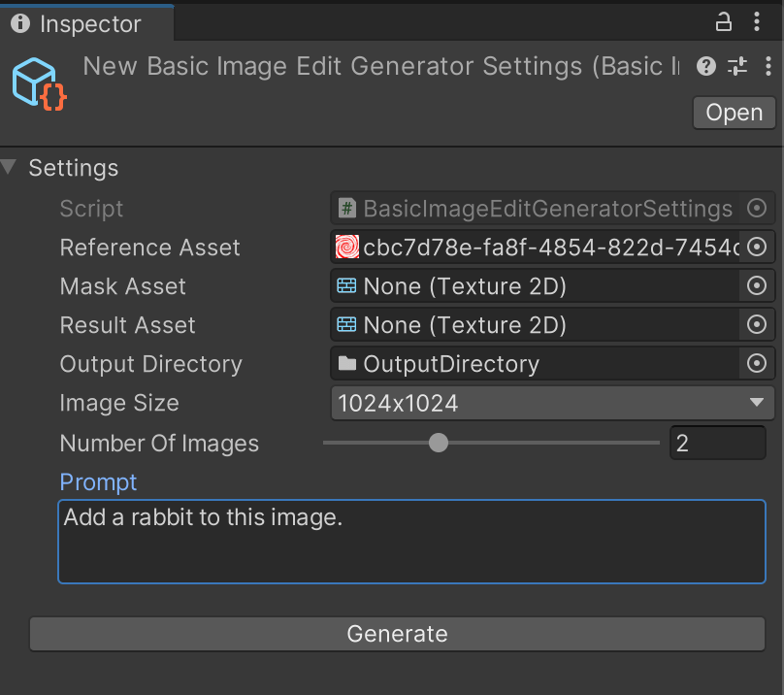The height and width of the screenshot is (695, 784).
Task: Open object picker for Result Asset
Action: click(757, 325)
